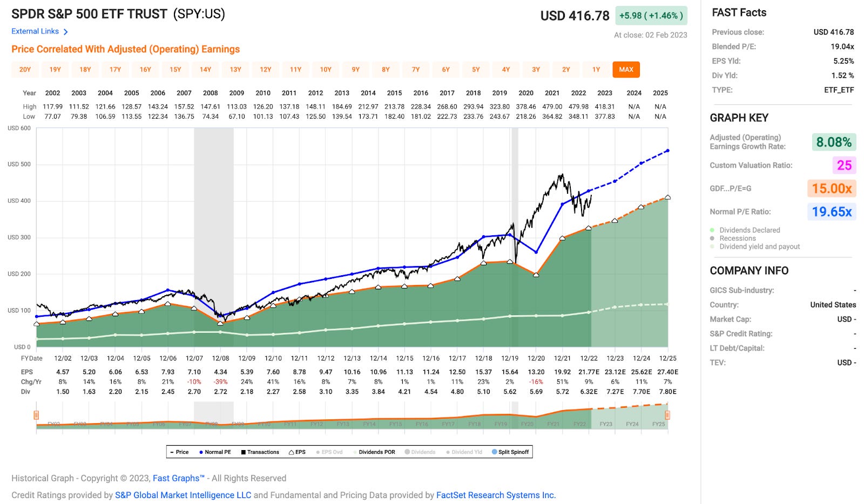Viewport: 864px width, 504px height.
Task: Select the 19Y time range tab
Action: 55,70
